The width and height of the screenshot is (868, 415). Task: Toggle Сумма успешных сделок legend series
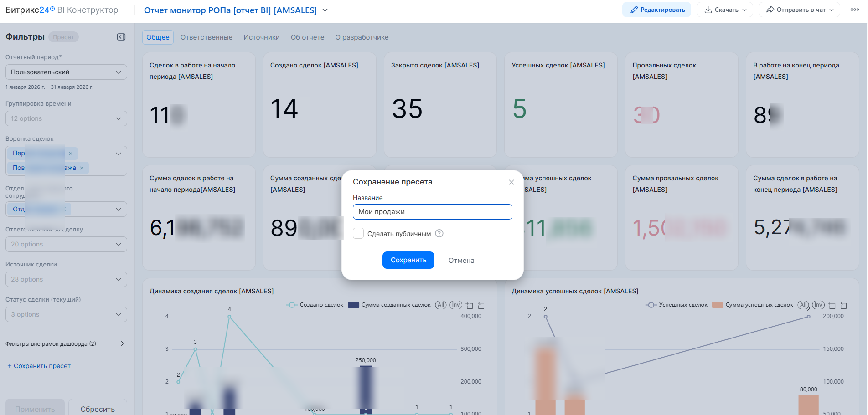753,305
